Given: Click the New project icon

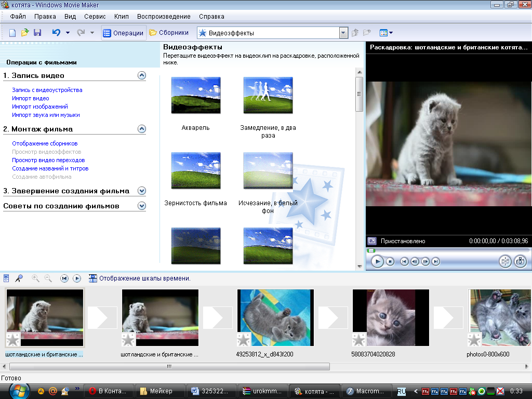Looking at the screenshot, I should [x=12, y=33].
